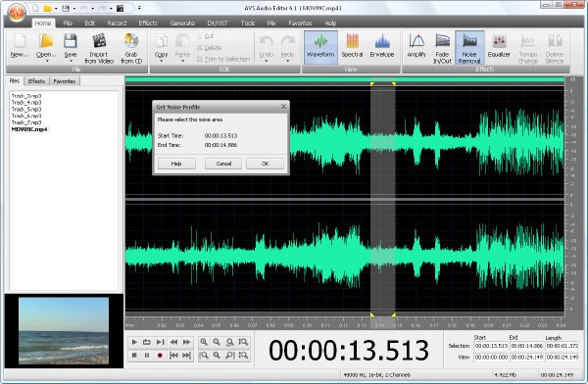This screenshot has width=588, height=384.
Task: Apply the Amplify effect
Action: (416, 47)
